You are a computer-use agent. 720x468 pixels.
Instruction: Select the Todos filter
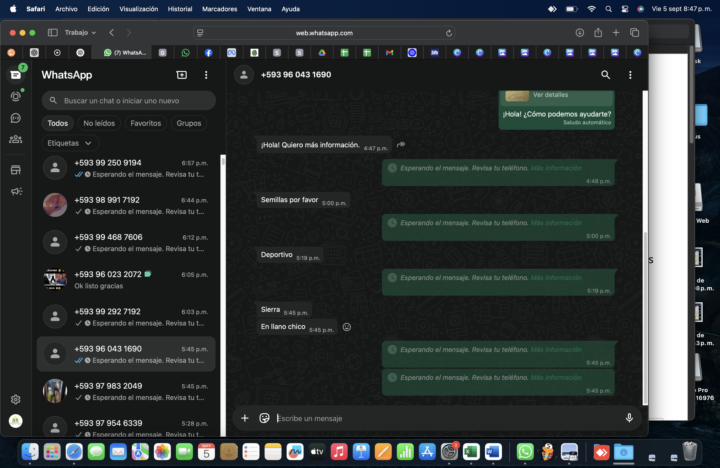[57, 123]
